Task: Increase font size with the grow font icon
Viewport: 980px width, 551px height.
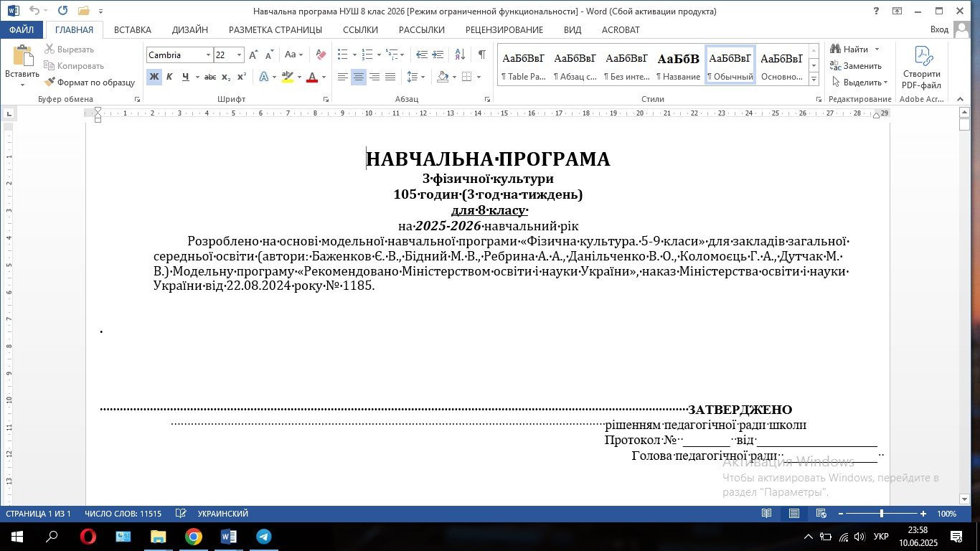Action: (x=254, y=55)
